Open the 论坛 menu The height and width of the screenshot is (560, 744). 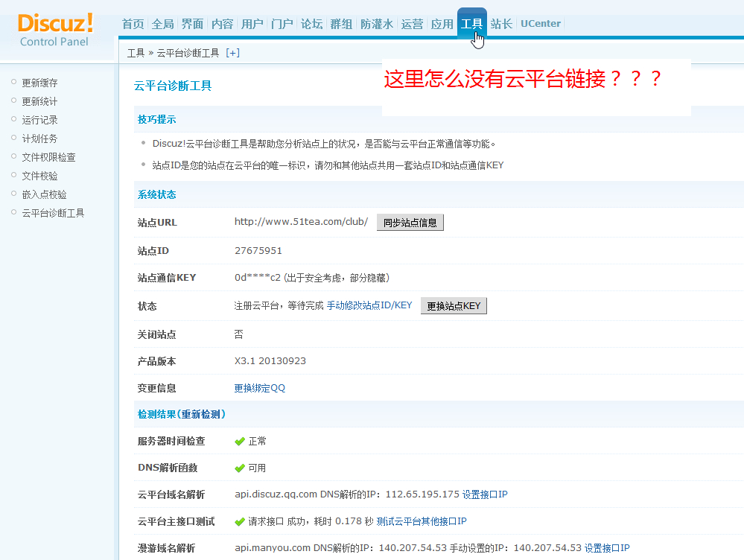tap(312, 24)
